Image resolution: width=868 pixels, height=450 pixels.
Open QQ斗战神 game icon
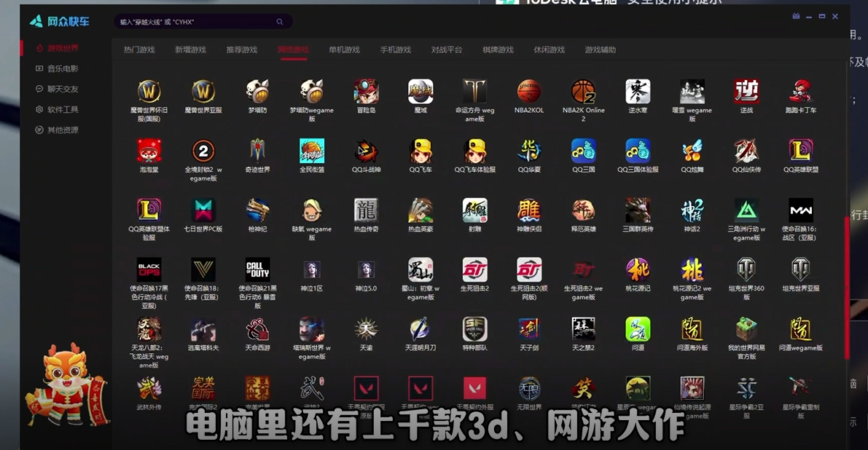click(366, 151)
